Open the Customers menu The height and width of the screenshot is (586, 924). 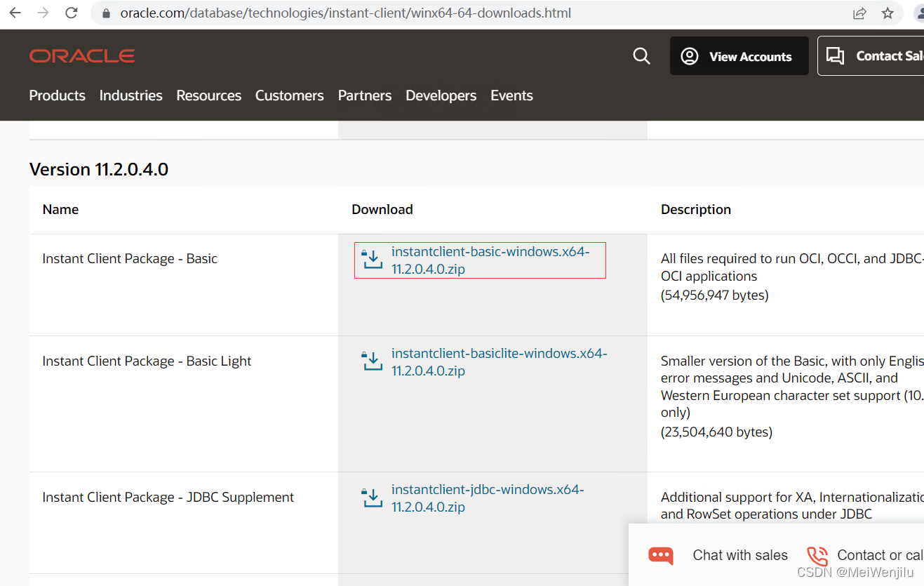pos(290,95)
